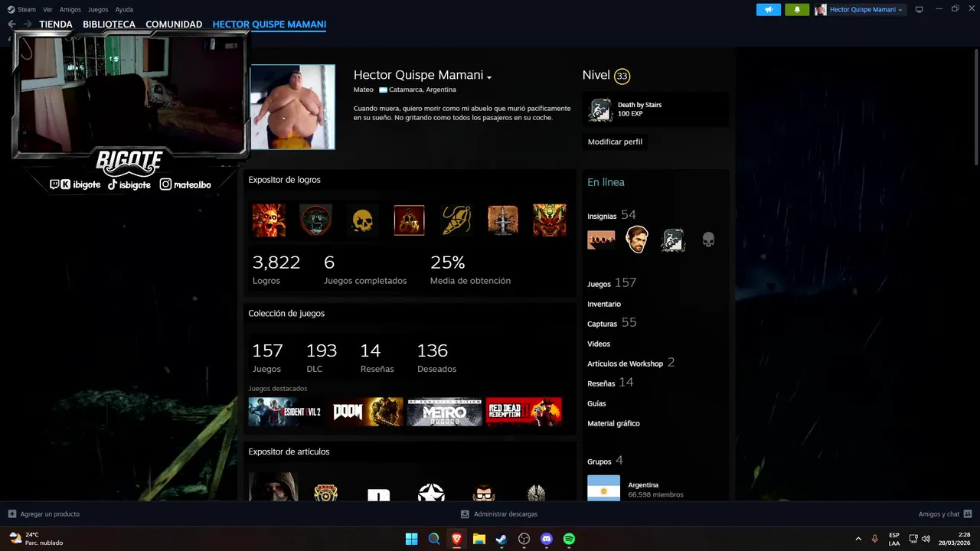The height and width of the screenshot is (551, 980).
Task: Go forward with the navigation arrow
Action: click(28, 24)
